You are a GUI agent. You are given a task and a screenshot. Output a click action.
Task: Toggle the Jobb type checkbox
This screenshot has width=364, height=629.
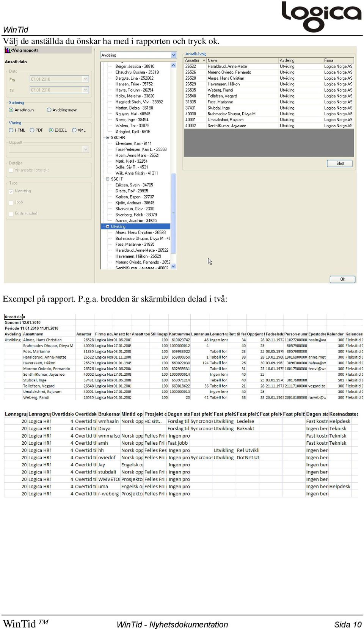pyautogui.click(x=11, y=202)
